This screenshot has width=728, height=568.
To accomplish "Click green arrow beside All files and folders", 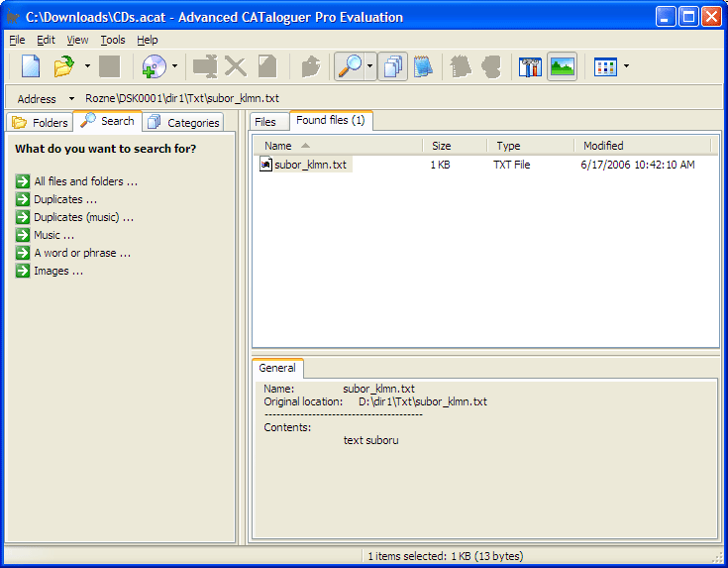I will point(22,181).
